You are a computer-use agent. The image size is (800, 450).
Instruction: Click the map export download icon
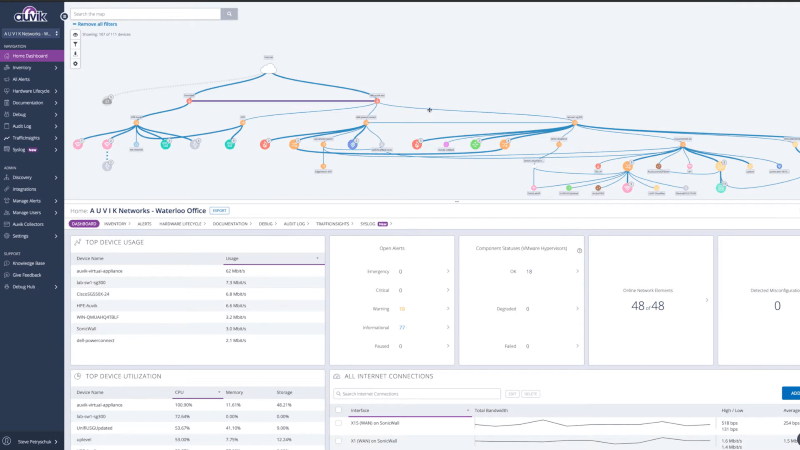(x=76, y=54)
